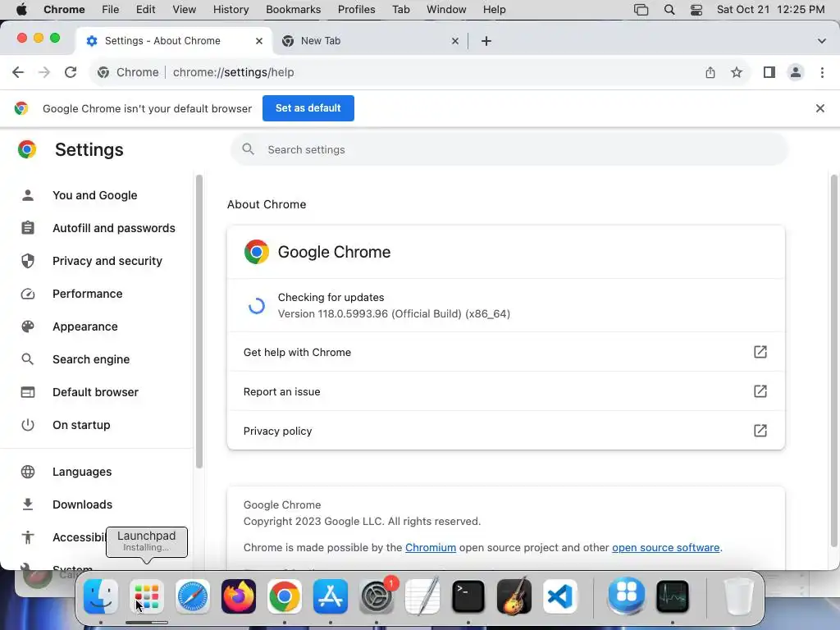Viewport: 840px width, 630px height.
Task: Open Get help with Chrome
Action: click(505, 352)
